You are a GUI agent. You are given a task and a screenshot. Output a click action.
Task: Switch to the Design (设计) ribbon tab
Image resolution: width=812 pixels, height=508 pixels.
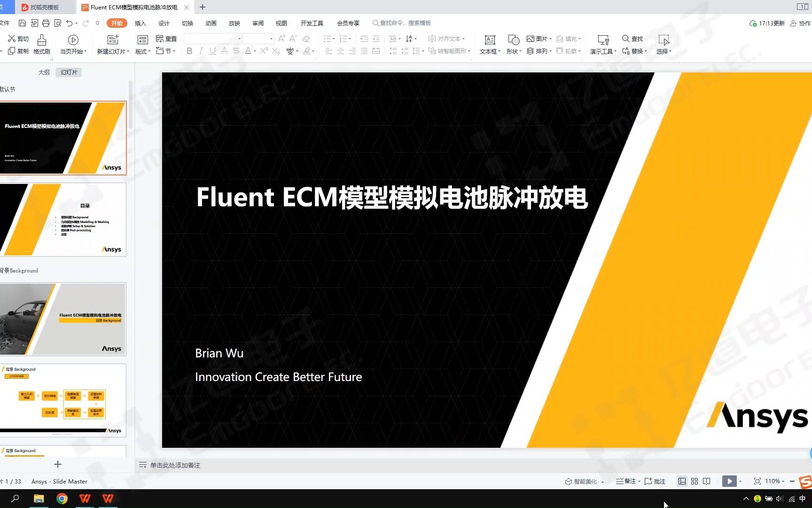click(x=164, y=23)
